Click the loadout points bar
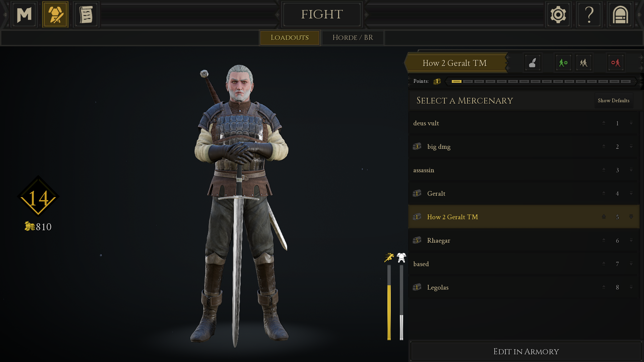The width and height of the screenshot is (644, 362). (541, 81)
